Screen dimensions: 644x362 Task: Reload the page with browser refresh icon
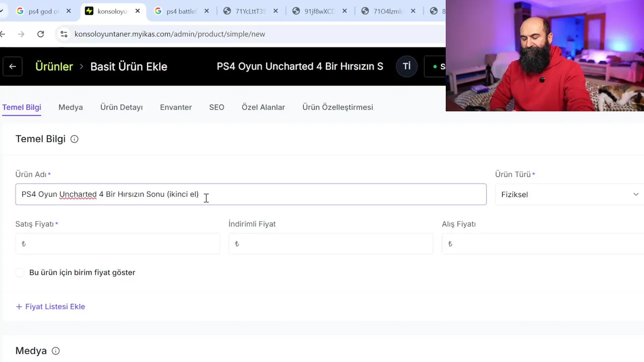(41, 34)
